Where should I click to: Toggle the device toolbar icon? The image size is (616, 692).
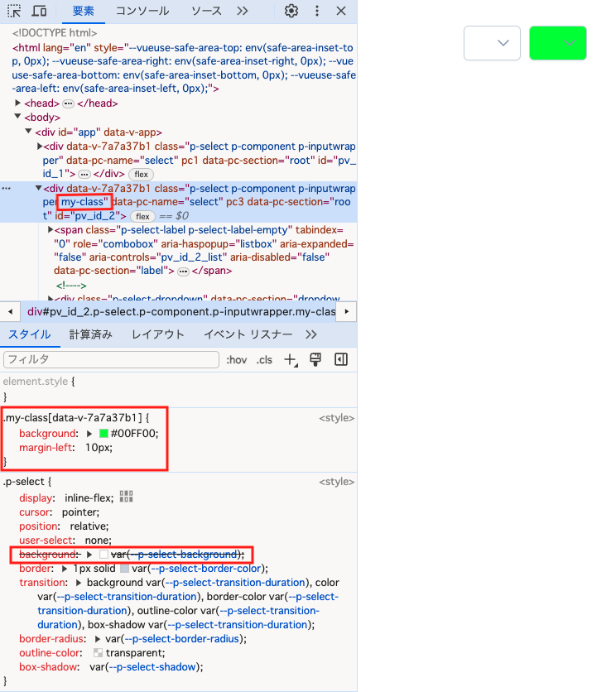39,11
